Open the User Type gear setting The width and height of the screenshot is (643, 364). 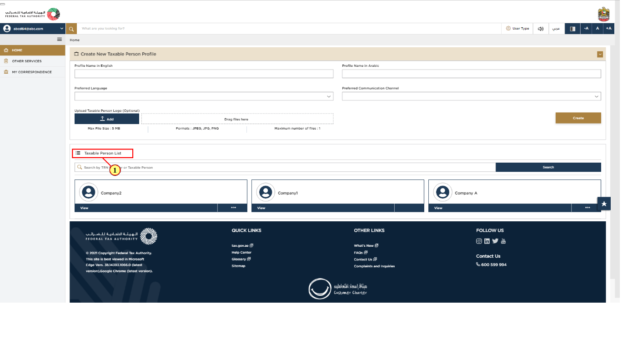[x=517, y=29]
